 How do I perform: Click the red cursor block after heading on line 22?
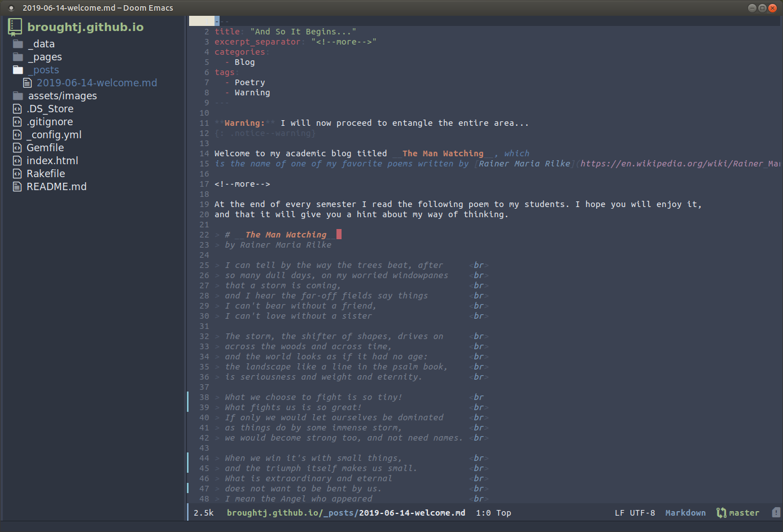pyautogui.click(x=339, y=234)
